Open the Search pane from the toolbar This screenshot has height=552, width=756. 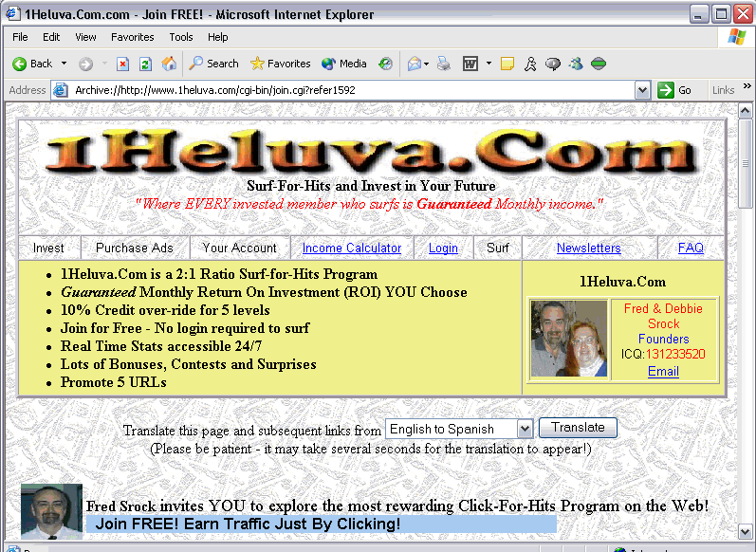pos(213,64)
